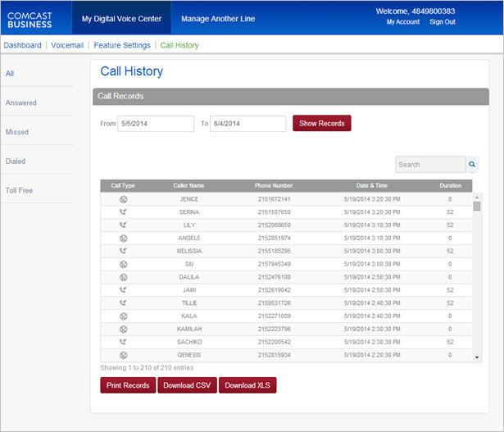Select phone number 2151672141
This screenshot has height=432, width=504.
point(275,199)
